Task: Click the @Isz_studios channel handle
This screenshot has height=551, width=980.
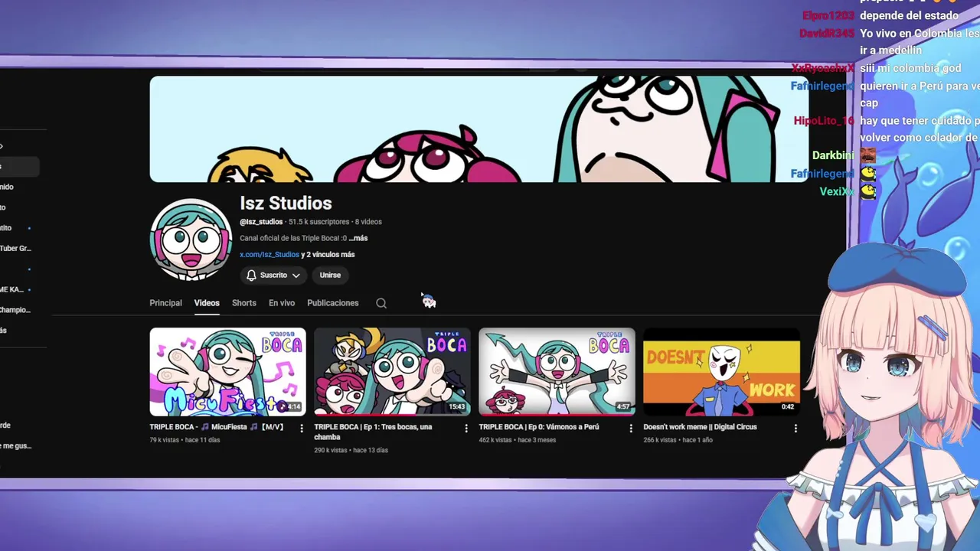Action: (261, 222)
